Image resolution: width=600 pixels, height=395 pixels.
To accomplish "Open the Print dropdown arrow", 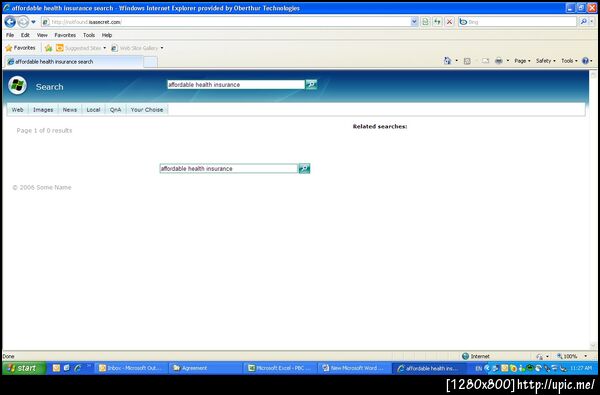I will (x=508, y=60).
